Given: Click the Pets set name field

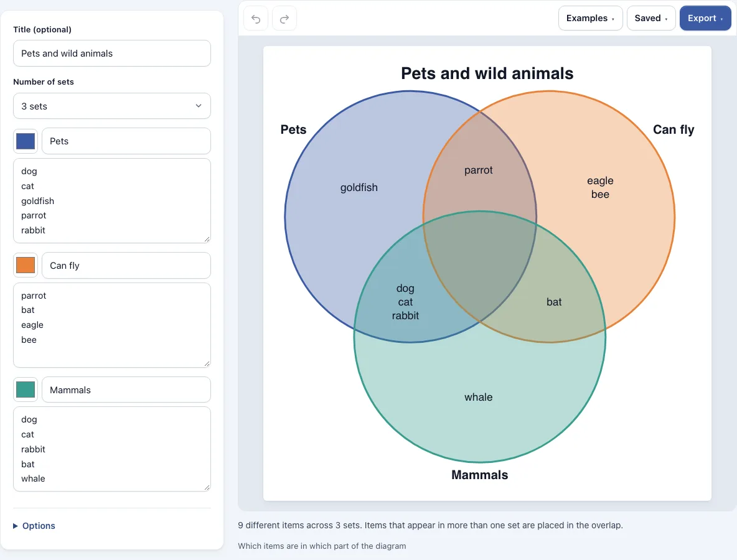Looking at the screenshot, I should pos(126,141).
